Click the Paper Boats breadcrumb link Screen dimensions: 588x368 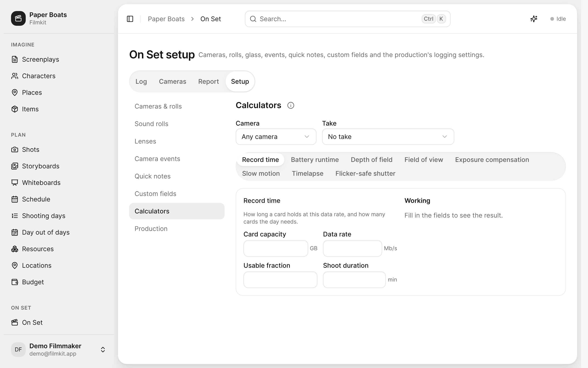[x=166, y=19]
